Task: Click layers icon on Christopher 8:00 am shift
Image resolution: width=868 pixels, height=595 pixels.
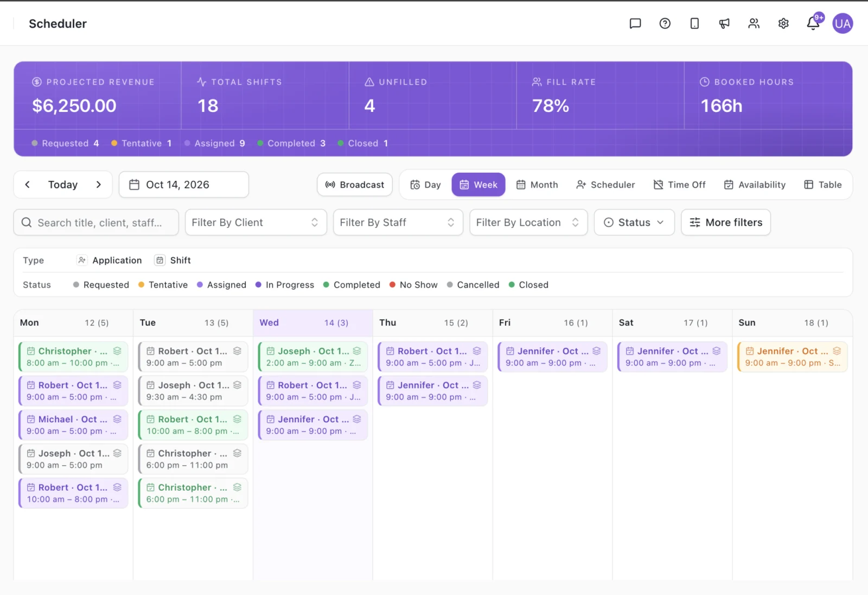Action: pyautogui.click(x=117, y=351)
